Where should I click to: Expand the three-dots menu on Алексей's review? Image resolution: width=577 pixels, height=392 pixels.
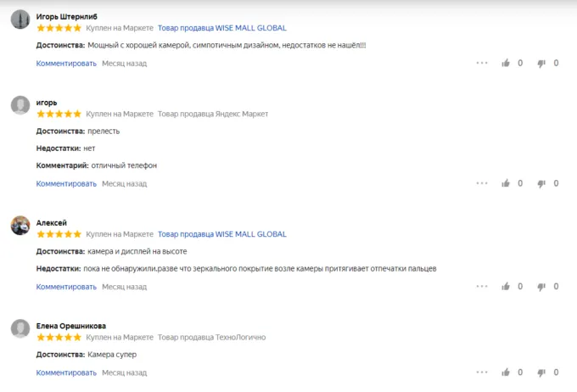coord(482,287)
